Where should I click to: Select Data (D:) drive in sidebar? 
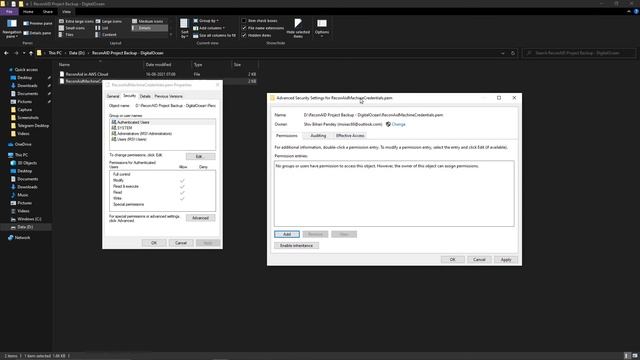pos(26,227)
